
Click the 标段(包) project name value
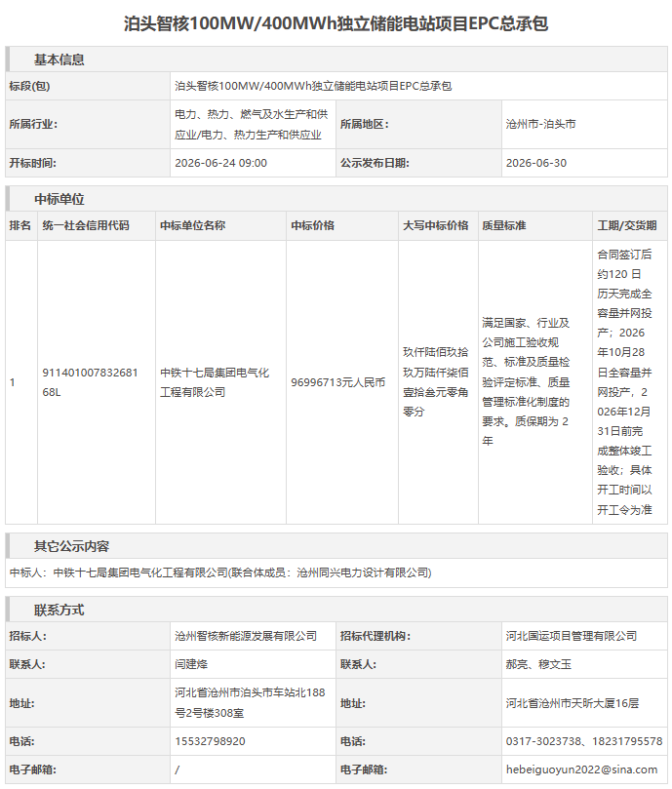click(313, 86)
